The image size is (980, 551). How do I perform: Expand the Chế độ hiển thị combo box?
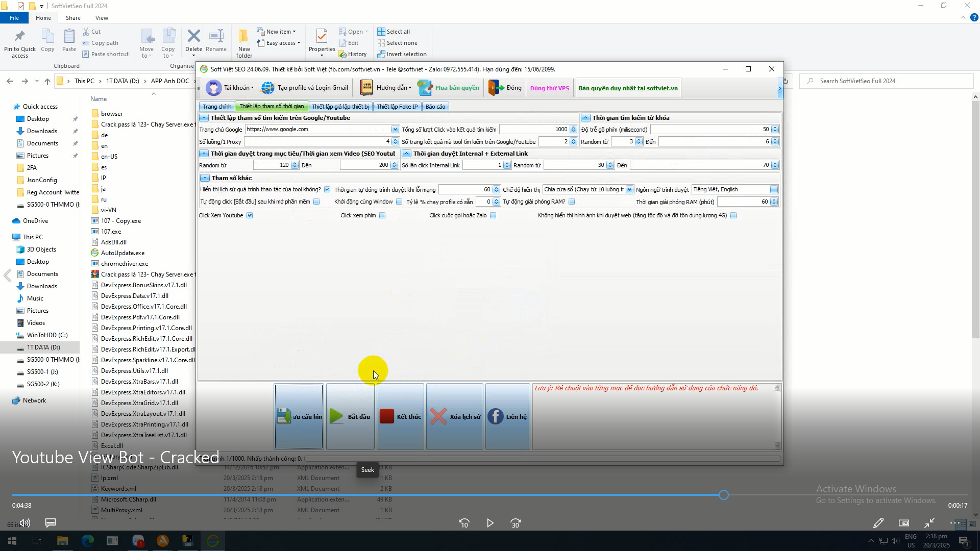tap(629, 190)
